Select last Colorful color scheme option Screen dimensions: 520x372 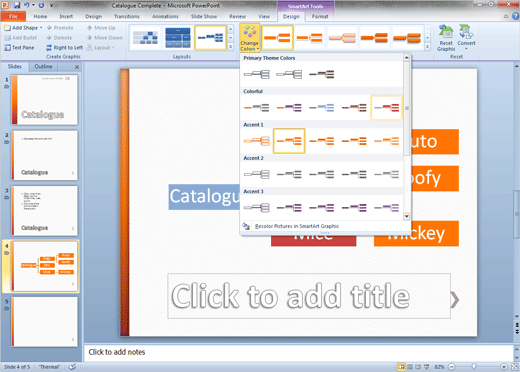(x=386, y=107)
